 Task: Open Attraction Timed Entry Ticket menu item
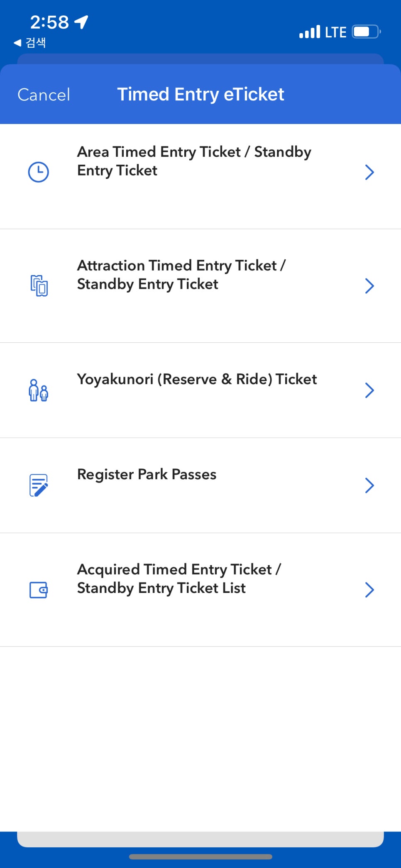point(200,286)
